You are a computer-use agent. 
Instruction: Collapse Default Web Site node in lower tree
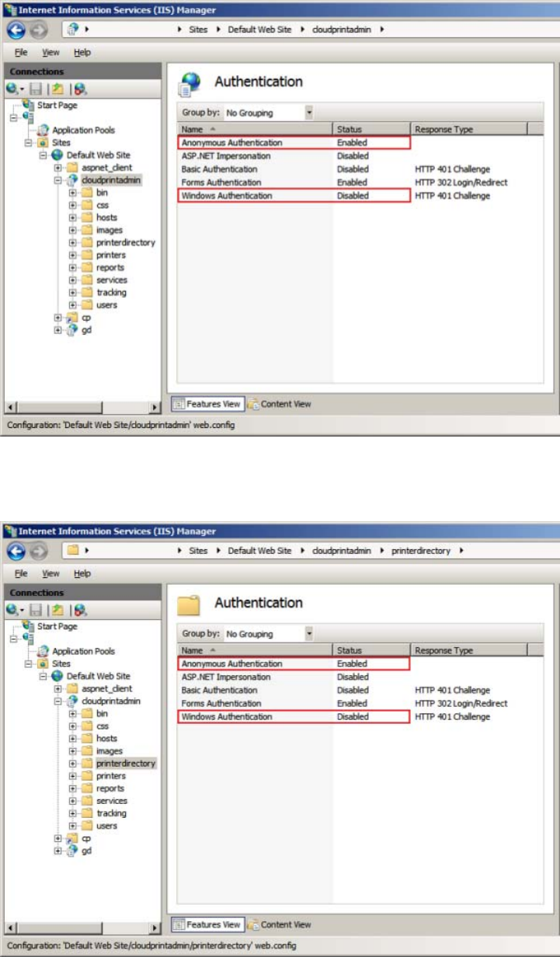point(43,677)
